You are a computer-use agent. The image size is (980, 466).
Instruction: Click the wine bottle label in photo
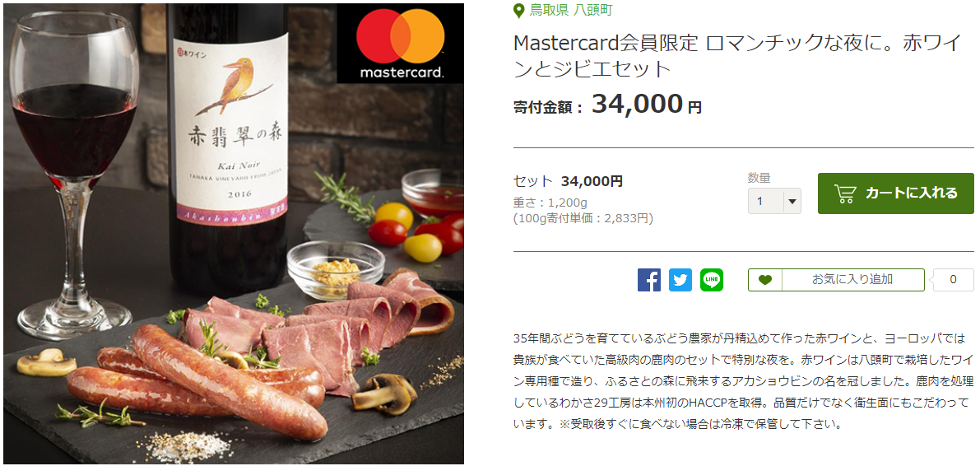[x=230, y=129]
